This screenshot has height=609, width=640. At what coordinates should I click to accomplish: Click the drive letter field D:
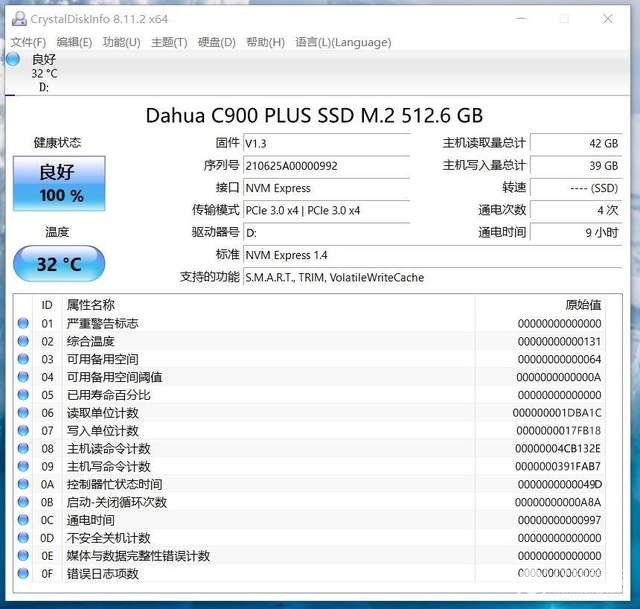(327, 233)
